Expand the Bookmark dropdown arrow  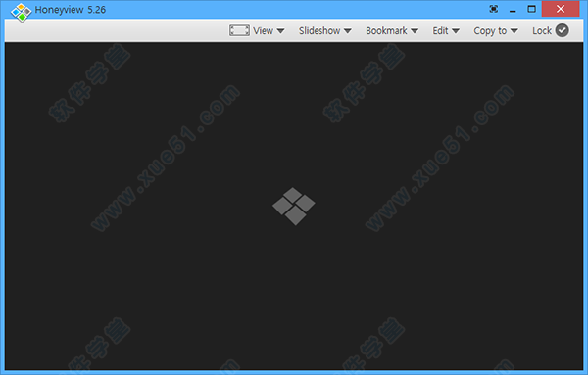[415, 31]
